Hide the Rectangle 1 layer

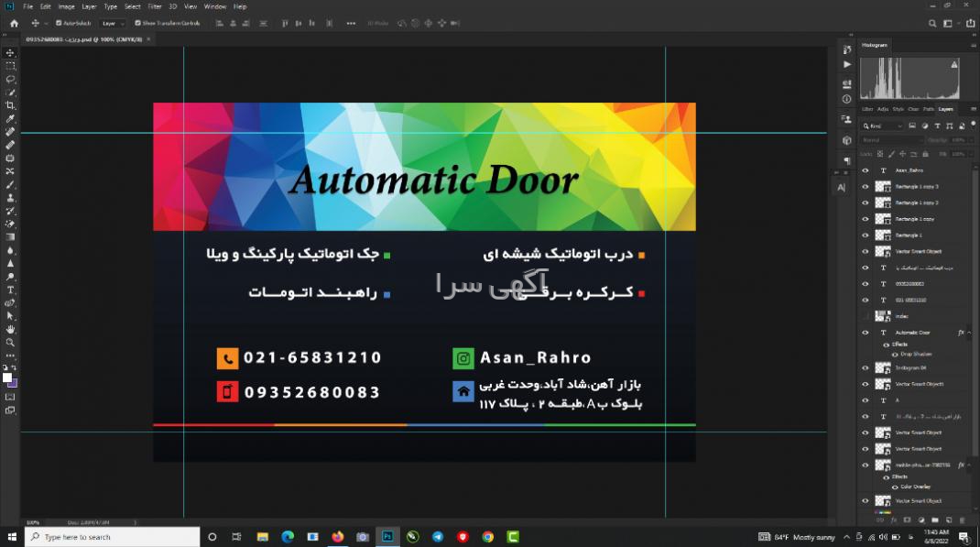865,235
